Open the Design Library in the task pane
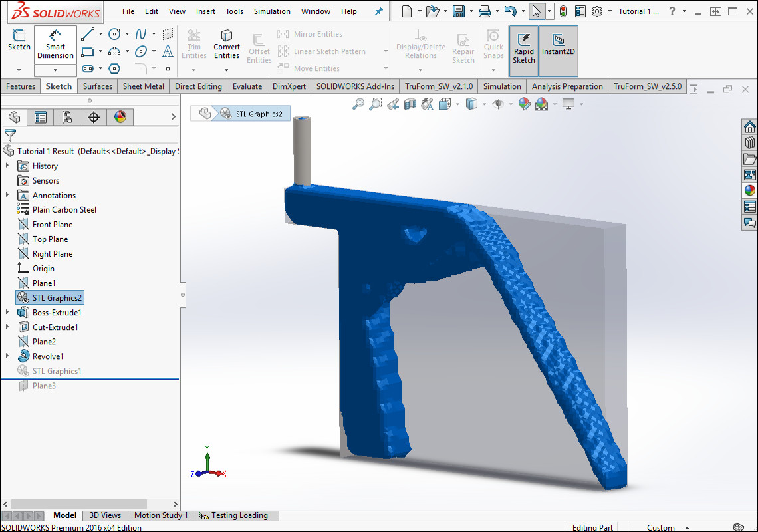Image resolution: width=758 pixels, height=532 pixels. point(750,142)
